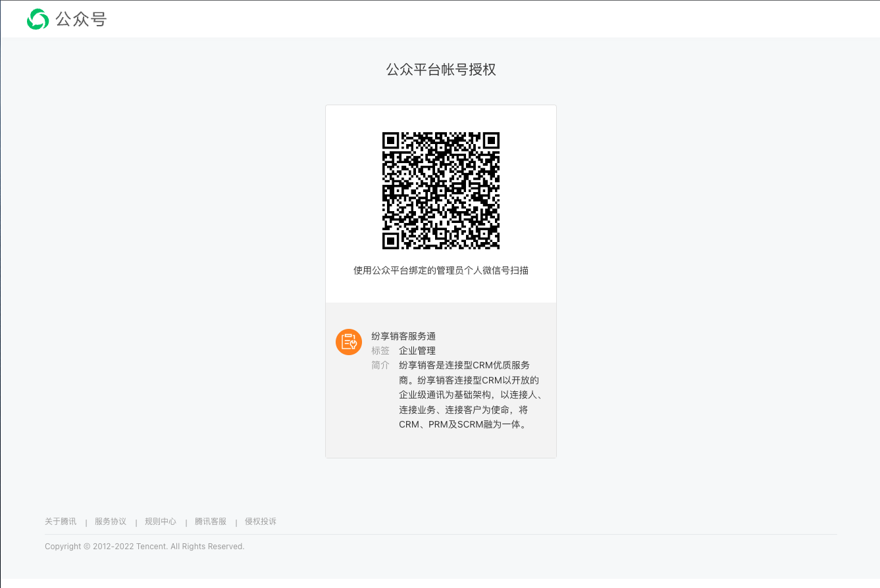Click the 简介 label

coord(380,365)
